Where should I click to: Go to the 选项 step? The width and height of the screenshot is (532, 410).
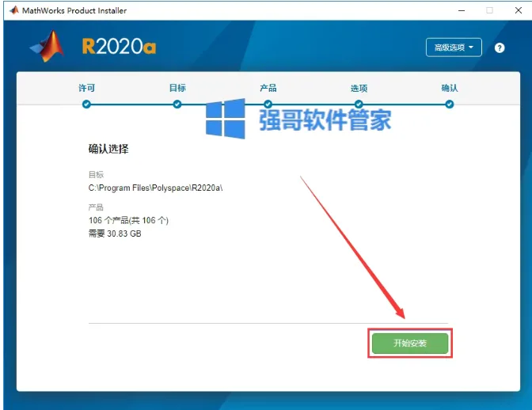pos(359,89)
